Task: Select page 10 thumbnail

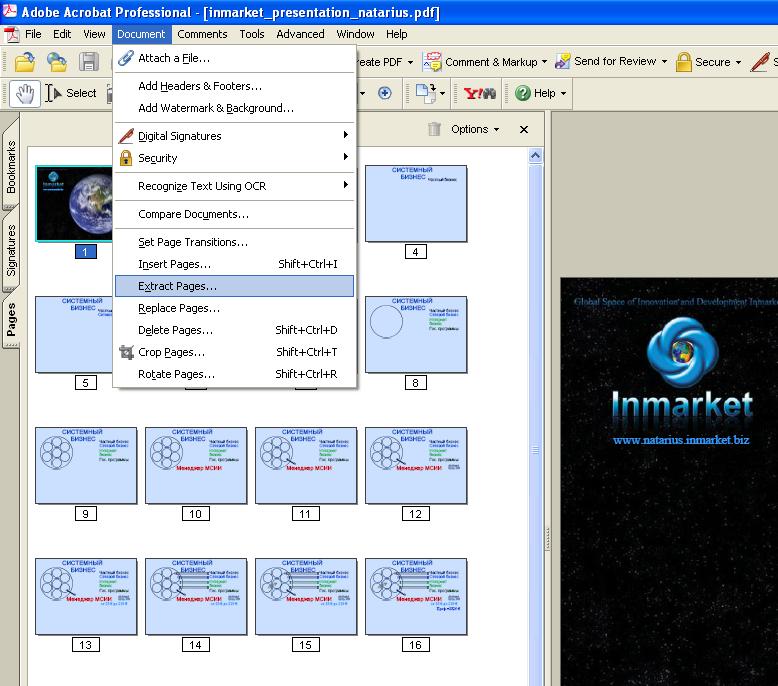Action: coord(196,466)
